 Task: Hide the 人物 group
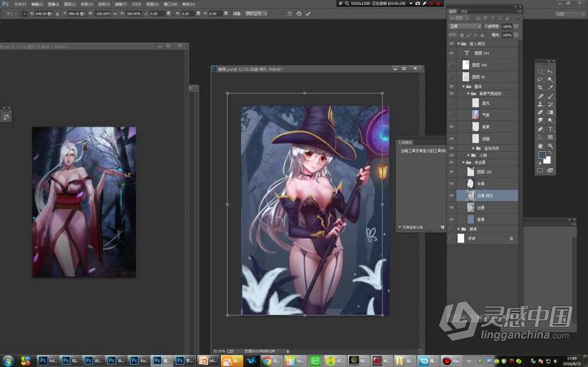pos(451,155)
